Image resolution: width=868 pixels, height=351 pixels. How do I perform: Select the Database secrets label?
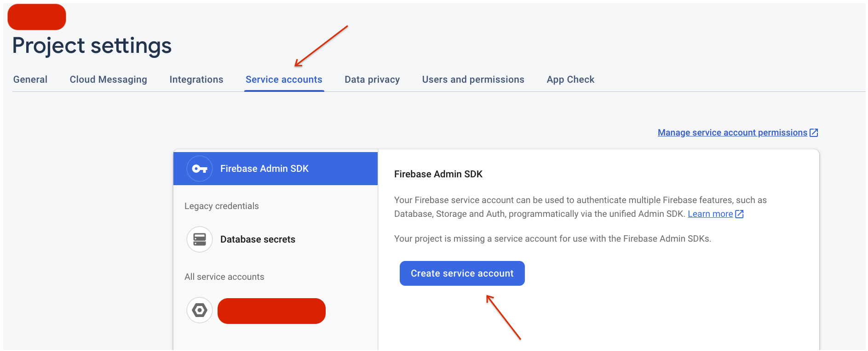click(258, 239)
